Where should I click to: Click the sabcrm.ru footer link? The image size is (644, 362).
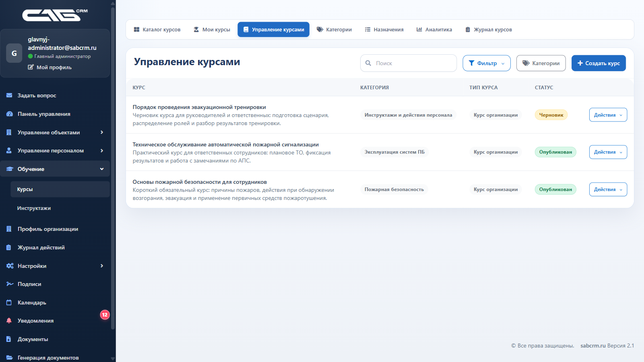(x=593, y=346)
